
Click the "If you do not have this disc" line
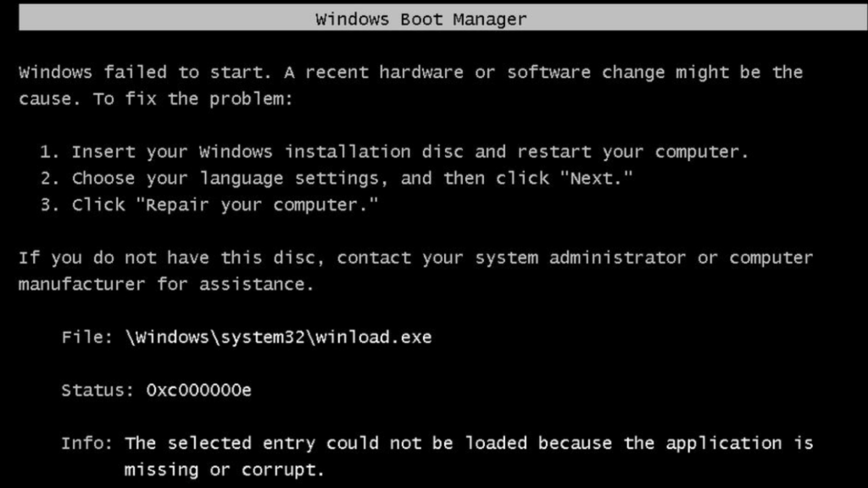click(415, 258)
